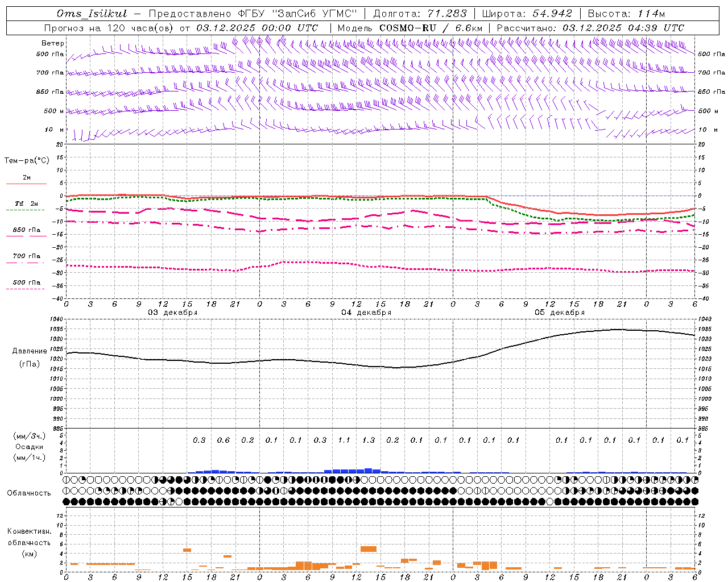The width and height of the screenshot is (728, 582).
Task: Click the '(км)' unit under convective cloudiness
Action: (30, 554)
